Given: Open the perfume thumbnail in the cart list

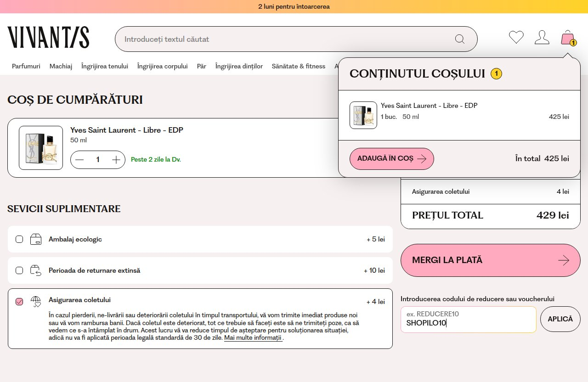Looking at the screenshot, I should (x=41, y=148).
